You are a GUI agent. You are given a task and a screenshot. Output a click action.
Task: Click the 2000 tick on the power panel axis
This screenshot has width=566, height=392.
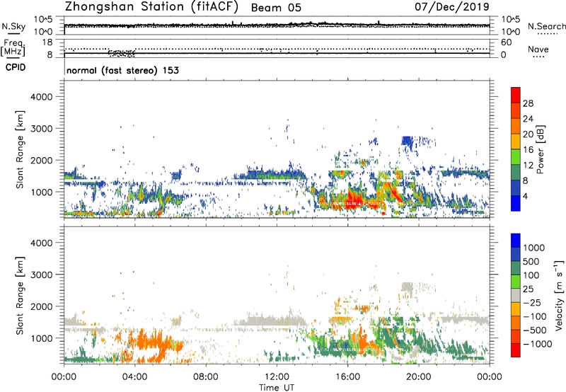(41, 160)
